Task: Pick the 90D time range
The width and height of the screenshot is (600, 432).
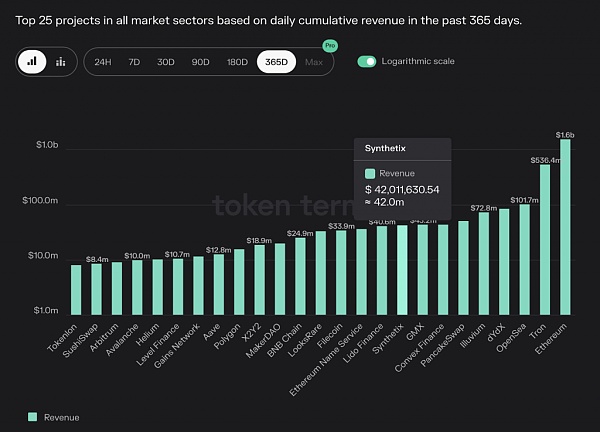Action: click(200, 62)
